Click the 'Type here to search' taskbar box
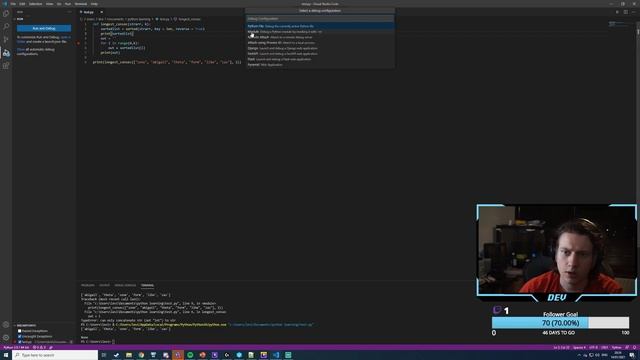640x360 pixels. point(55,355)
